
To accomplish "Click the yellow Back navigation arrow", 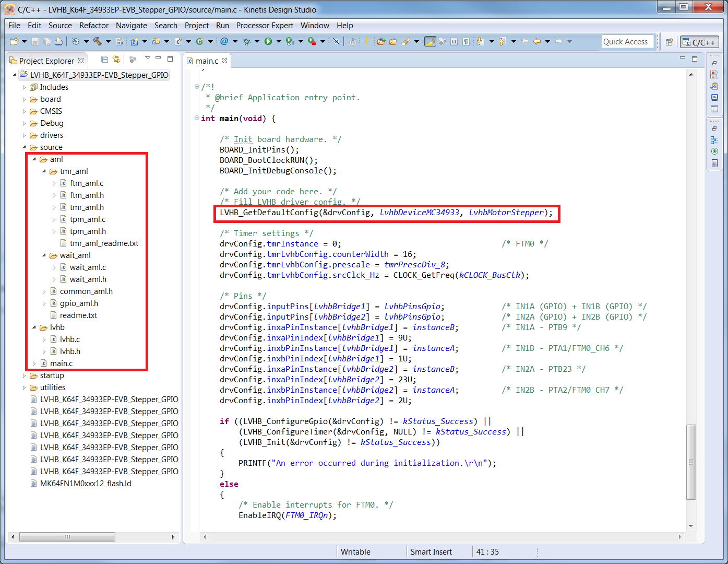I will pyautogui.click(x=536, y=41).
